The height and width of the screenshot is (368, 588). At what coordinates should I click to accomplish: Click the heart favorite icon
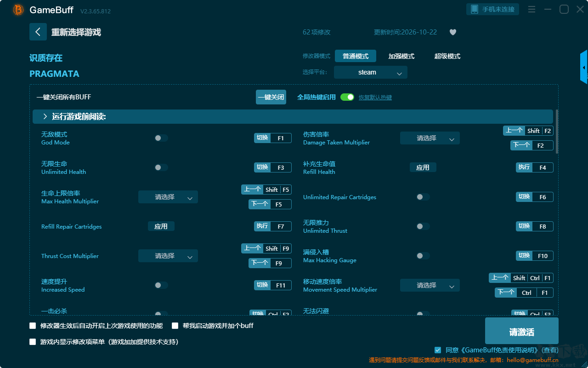[x=453, y=32]
